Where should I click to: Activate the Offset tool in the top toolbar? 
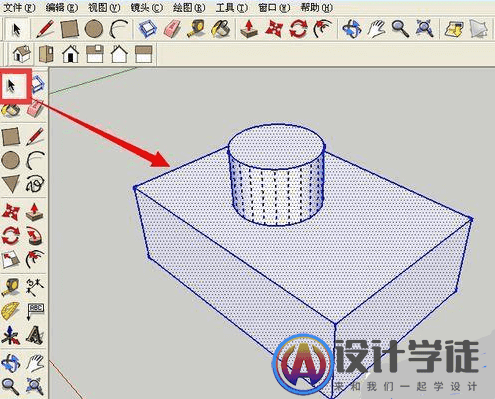(323, 29)
